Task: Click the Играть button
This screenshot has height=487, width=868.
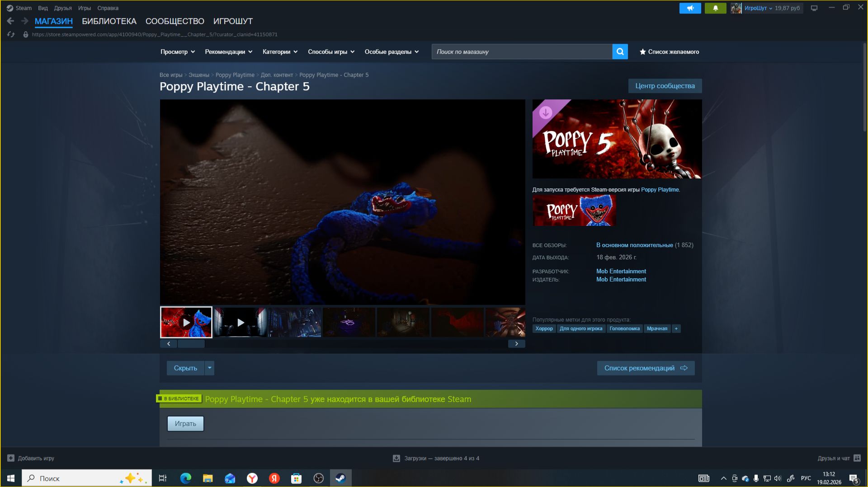Action: [185, 424]
